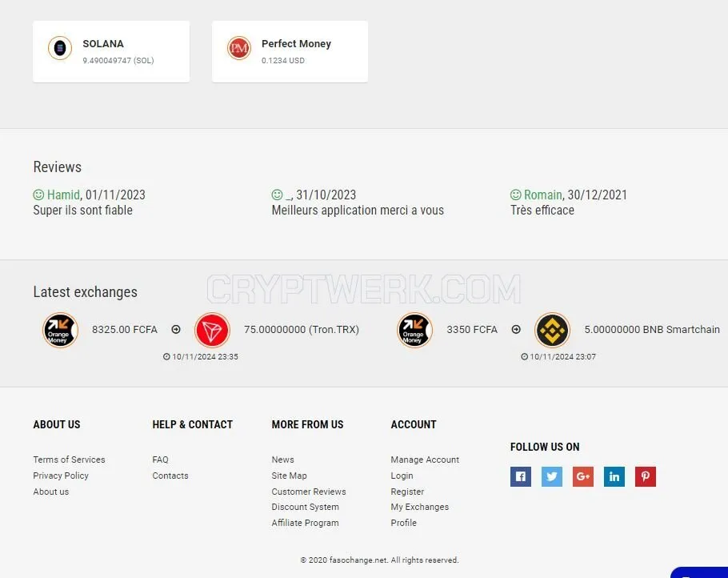Viewport: 728px width, 578px height.
Task: Click the BNB Smartchain icon
Action: pos(552,330)
